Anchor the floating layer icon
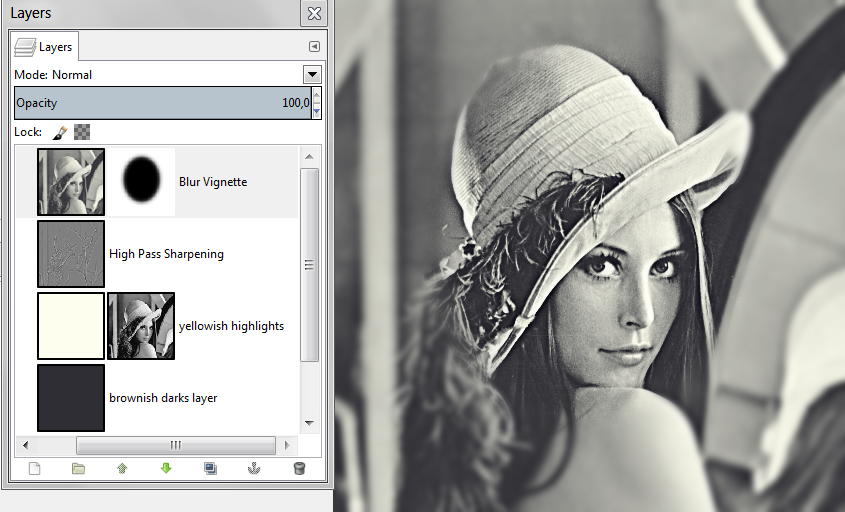Image resolution: width=845 pixels, height=512 pixels. point(254,468)
